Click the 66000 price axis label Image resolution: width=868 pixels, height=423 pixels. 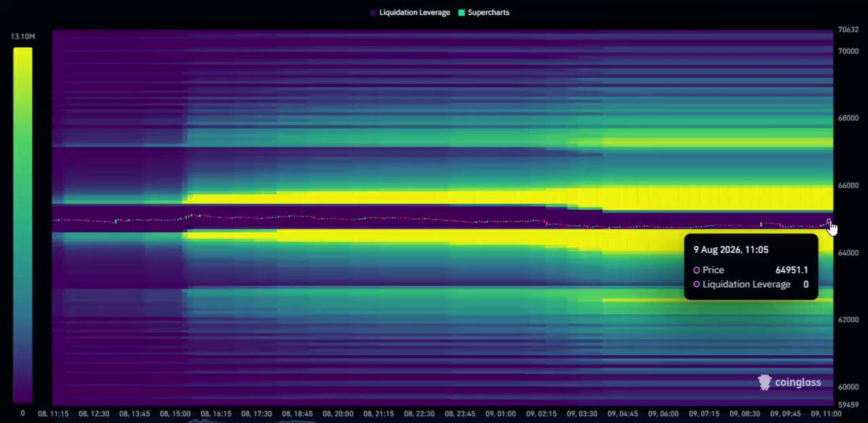(x=848, y=185)
